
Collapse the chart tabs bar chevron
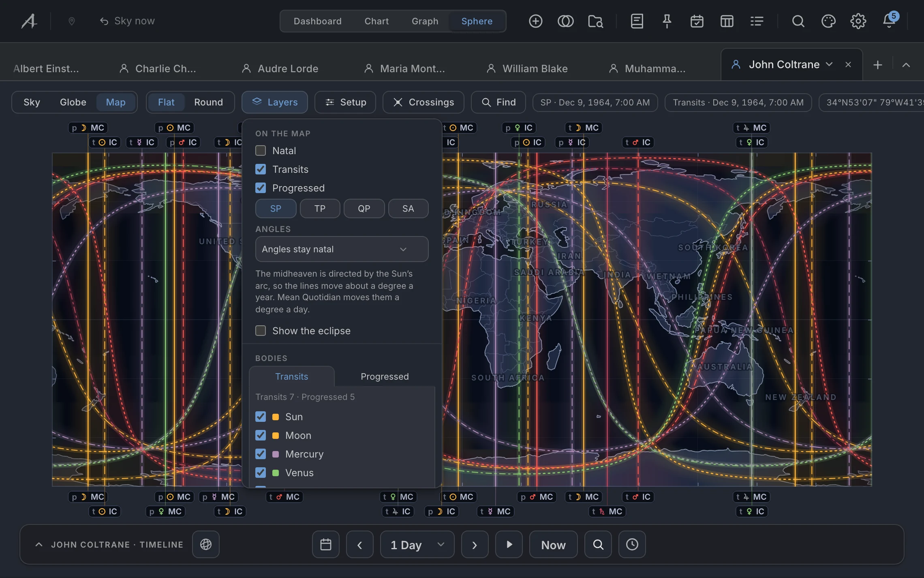click(906, 65)
